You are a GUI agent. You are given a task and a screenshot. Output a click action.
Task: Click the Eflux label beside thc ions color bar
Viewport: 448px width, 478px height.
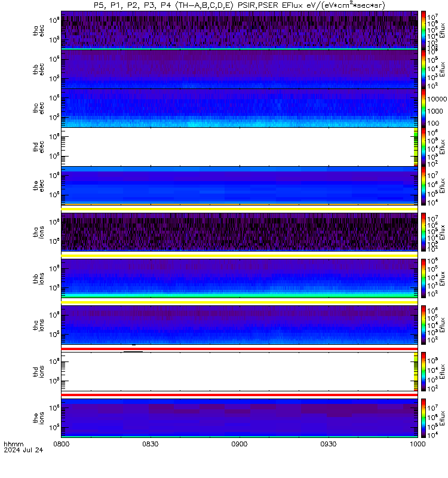coord(443,325)
